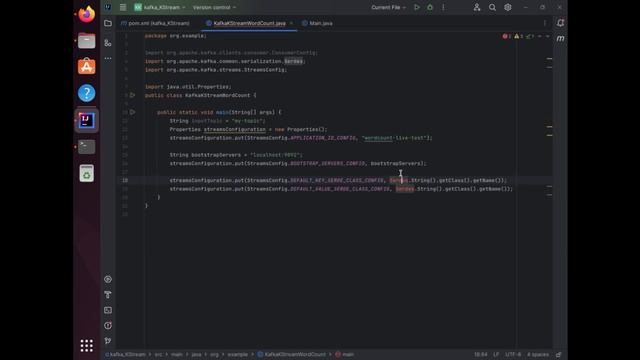The image size is (640, 360).
Task: Open the line and column position indicator
Action: click(x=480, y=354)
